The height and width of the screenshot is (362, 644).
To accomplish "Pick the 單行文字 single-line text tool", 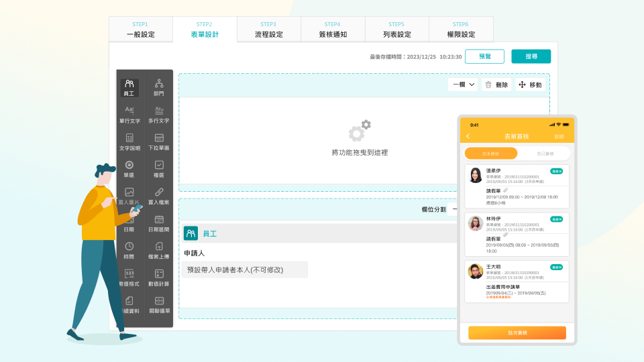I will (129, 114).
